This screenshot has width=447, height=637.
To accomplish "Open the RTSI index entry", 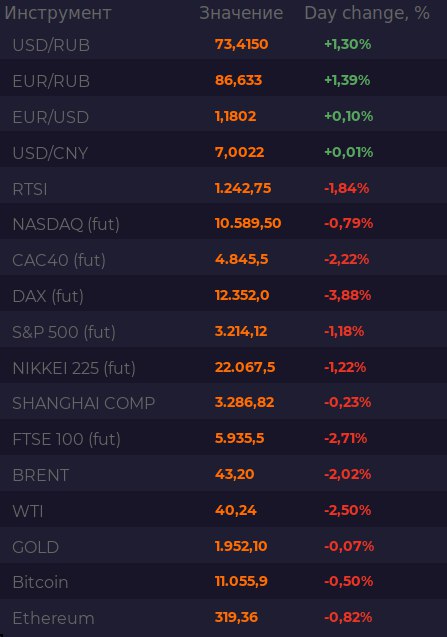I will pos(224,188).
